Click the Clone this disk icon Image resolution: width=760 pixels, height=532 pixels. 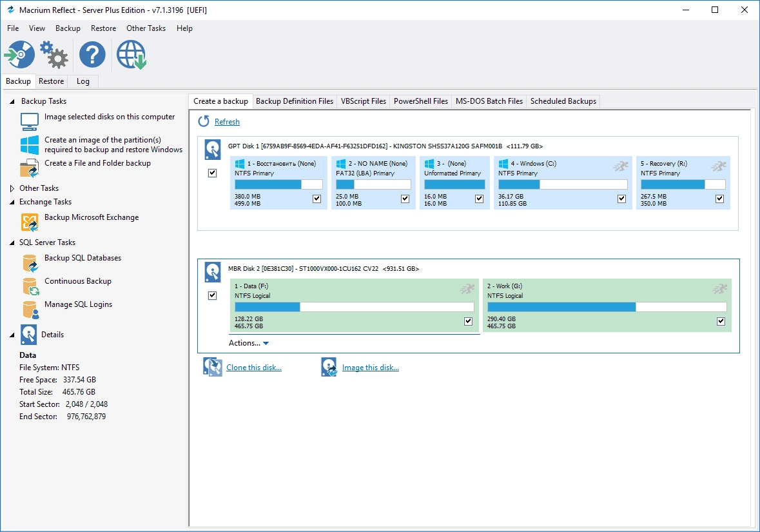[x=212, y=367]
